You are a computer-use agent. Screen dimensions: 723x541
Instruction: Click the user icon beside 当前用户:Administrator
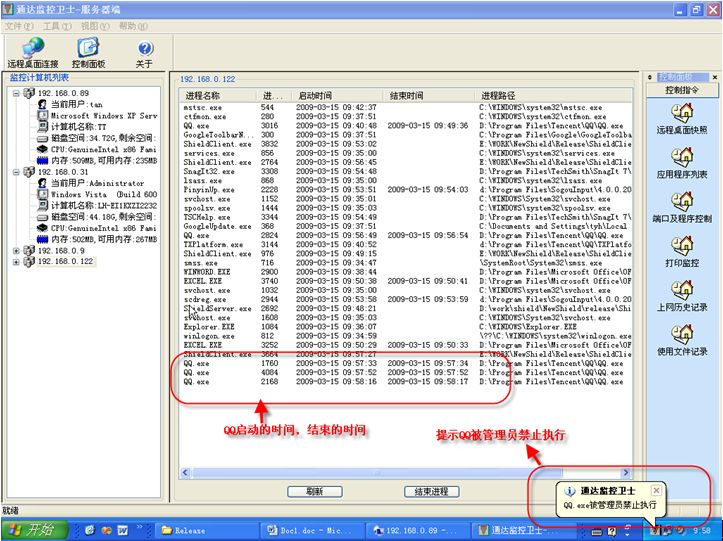coord(42,183)
